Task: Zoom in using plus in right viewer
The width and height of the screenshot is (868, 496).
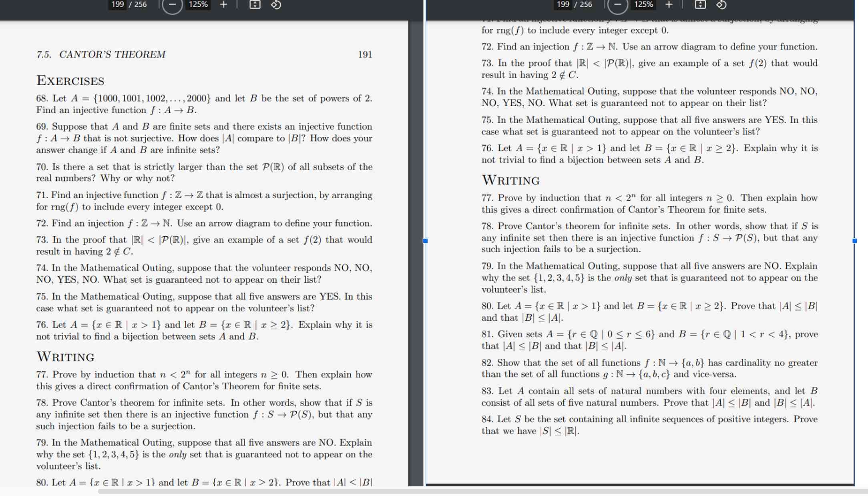Action: 669,5
